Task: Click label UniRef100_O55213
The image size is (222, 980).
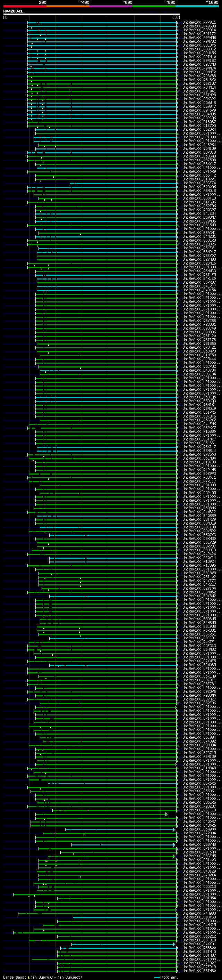Action: [x=199, y=886]
